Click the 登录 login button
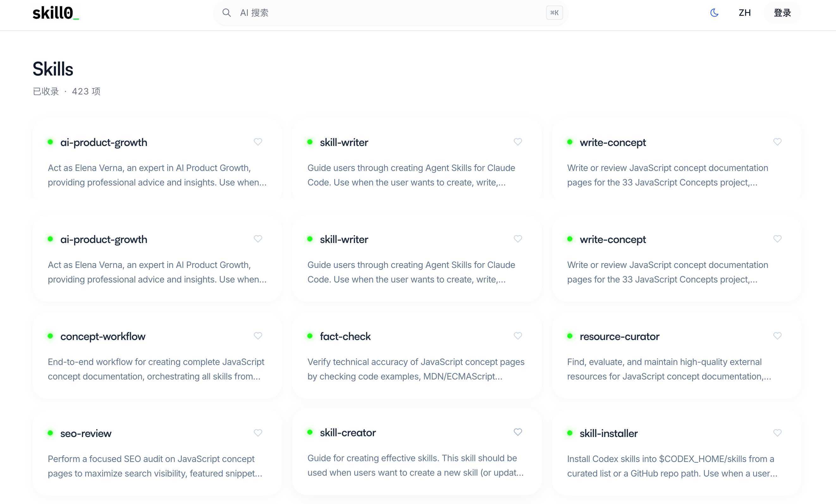Image resolution: width=836 pixels, height=504 pixels. point(782,13)
